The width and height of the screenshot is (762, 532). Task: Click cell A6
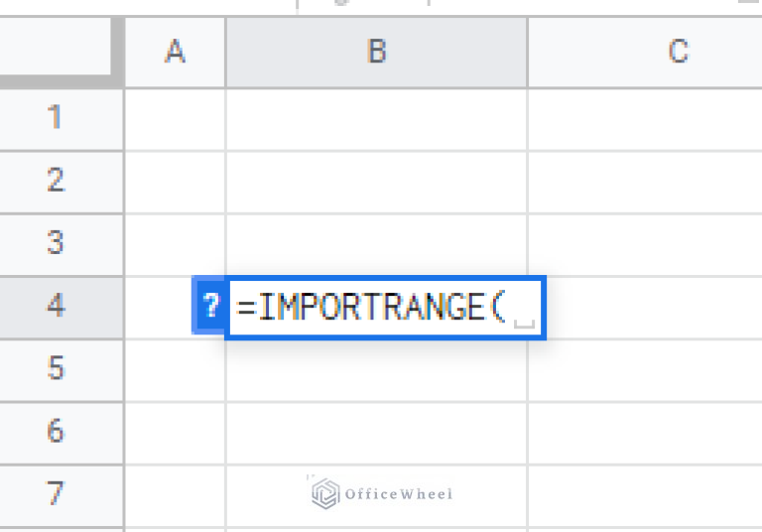pyautogui.click(x=176, y=431)
